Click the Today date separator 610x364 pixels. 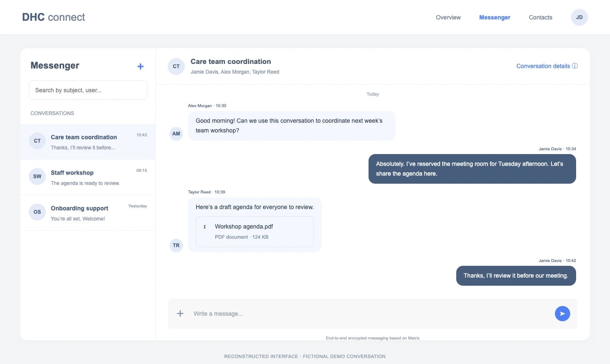373,94
